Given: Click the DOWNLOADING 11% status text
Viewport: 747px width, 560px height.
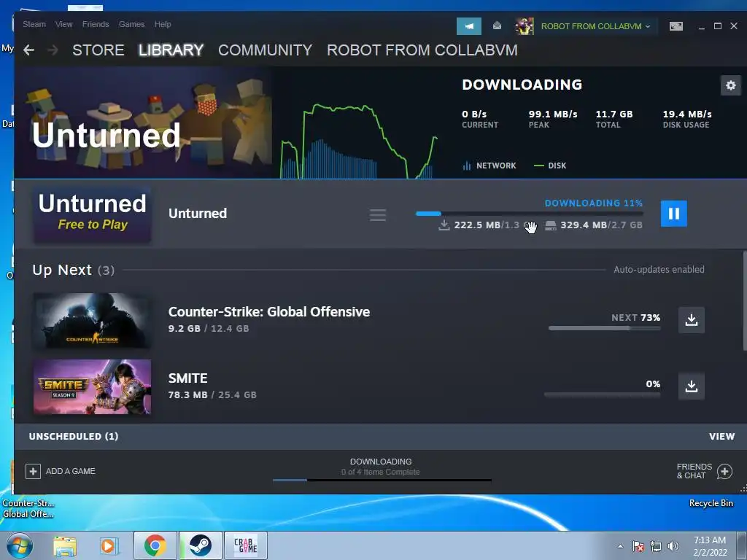Looking at the screenshot, I should coord(593,203).
